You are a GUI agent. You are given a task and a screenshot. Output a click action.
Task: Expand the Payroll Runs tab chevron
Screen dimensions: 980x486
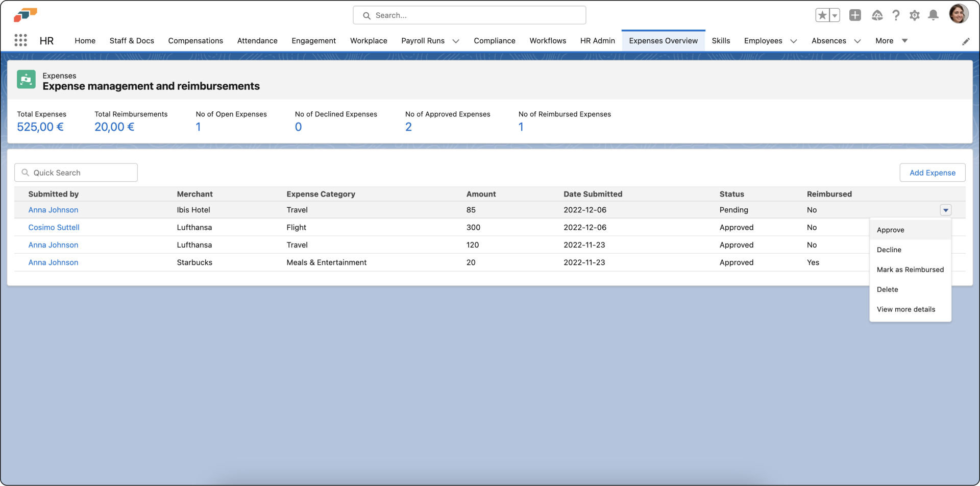click(456, 41)
